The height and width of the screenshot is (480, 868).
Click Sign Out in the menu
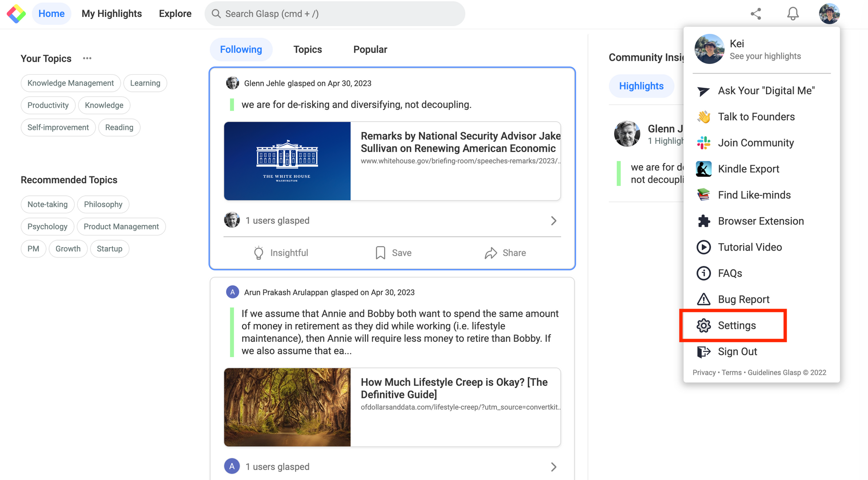pyautogui.click(x=737, y=351)
